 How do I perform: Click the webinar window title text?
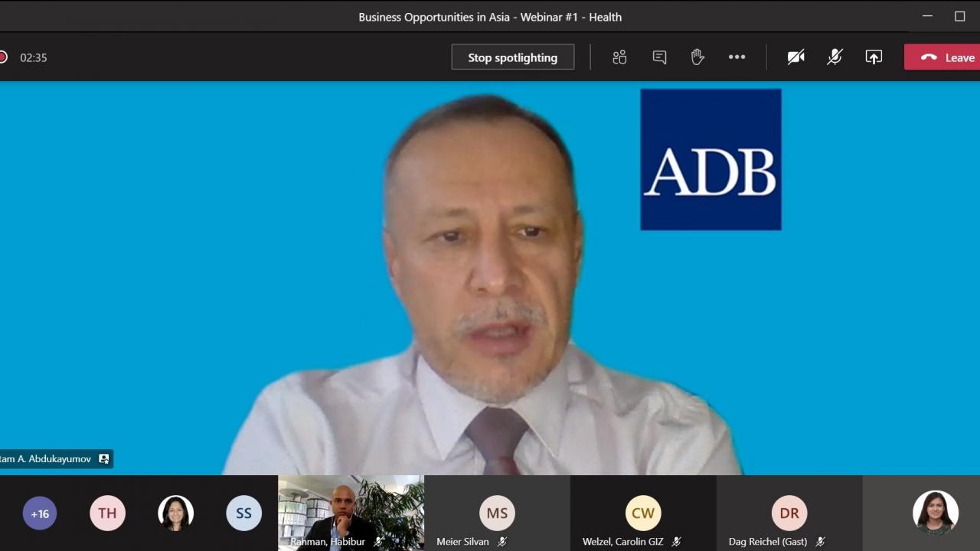point(490,17)
